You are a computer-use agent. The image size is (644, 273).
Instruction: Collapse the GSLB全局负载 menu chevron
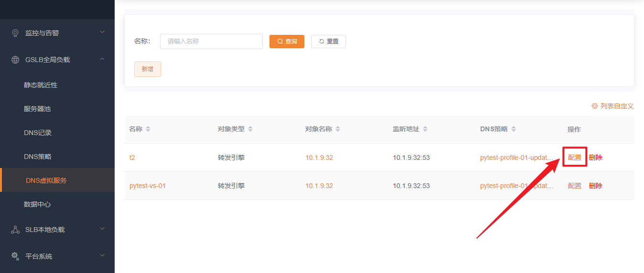[102, 59]
